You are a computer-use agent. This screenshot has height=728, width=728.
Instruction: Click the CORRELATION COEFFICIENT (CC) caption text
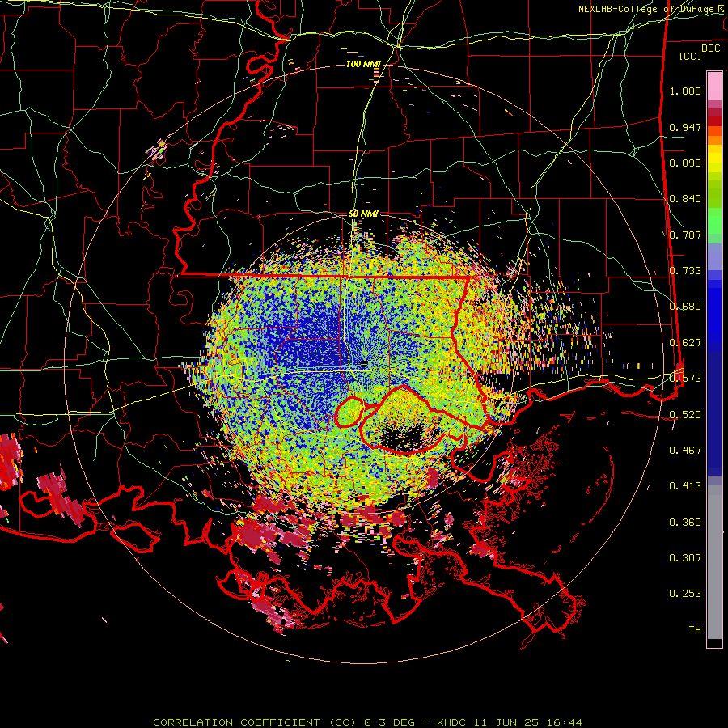pyautogui.click(x=255, y=722)
